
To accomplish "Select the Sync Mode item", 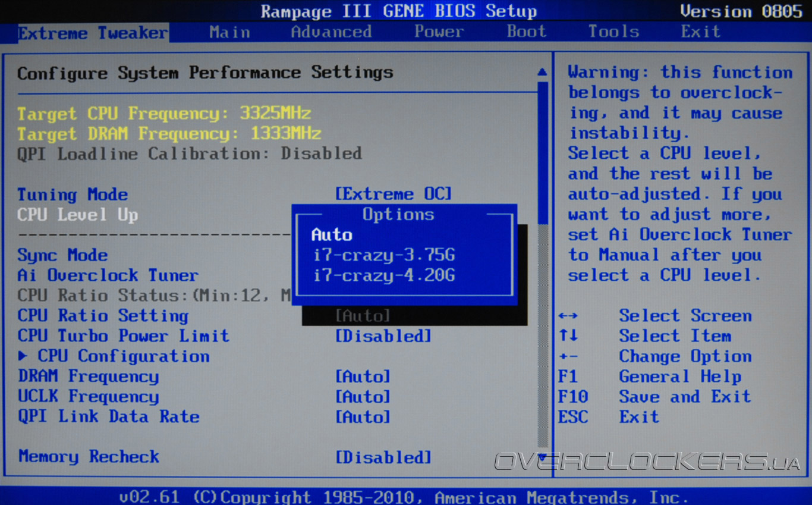I will (x=62, y=255).
